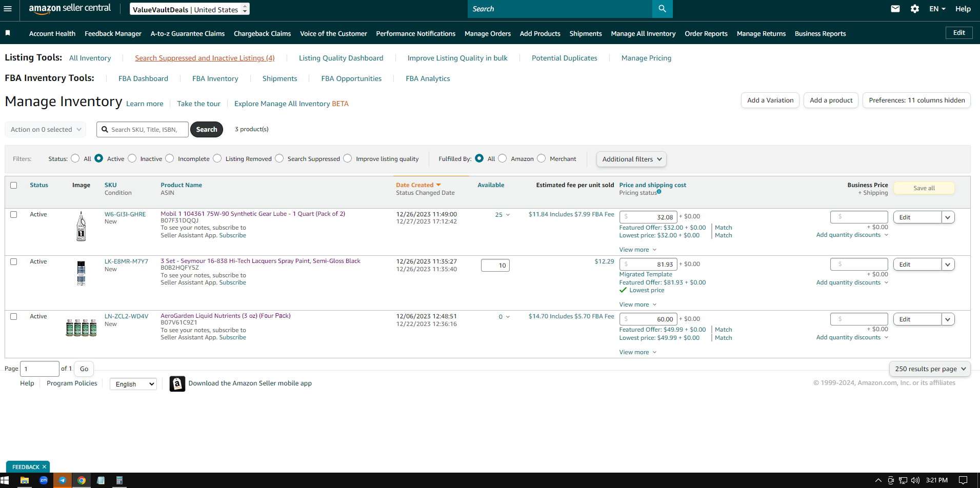Open the settings gear icon

pos(915,9)
